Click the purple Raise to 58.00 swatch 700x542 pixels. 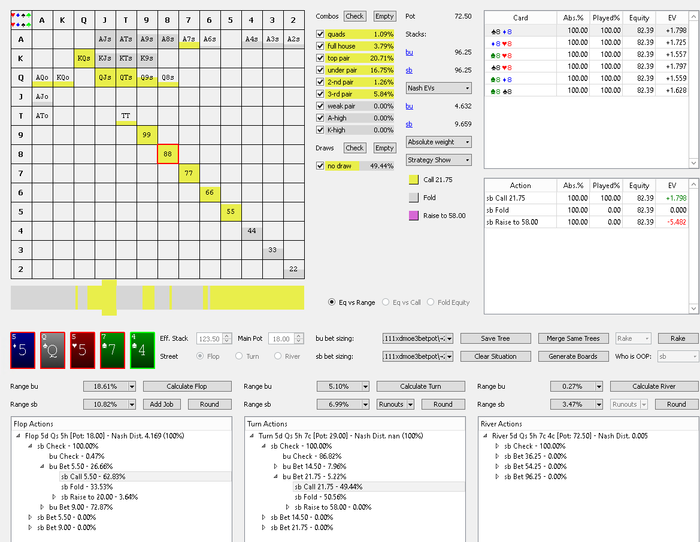click(x=414, y=216)
